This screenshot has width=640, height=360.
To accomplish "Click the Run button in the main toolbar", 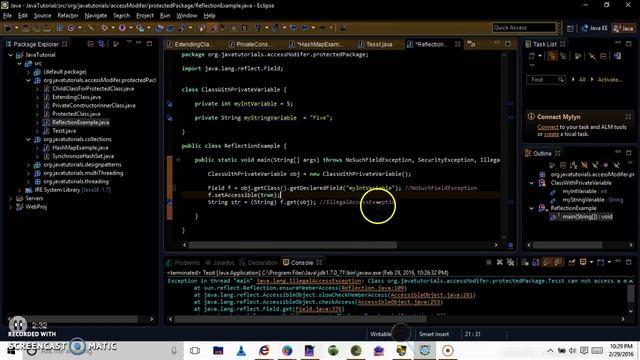I will pyautogui.click(x=122, y=28).
